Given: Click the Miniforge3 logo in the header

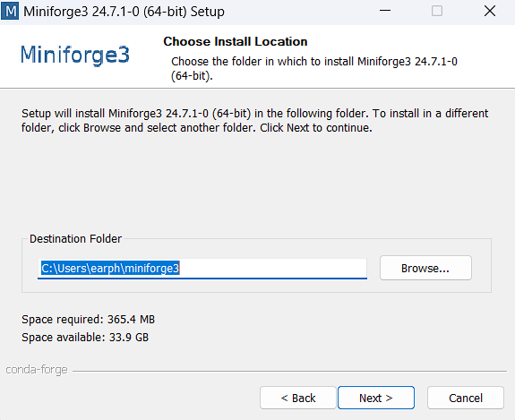Looking at the screenshot, I should coord(75,55).
